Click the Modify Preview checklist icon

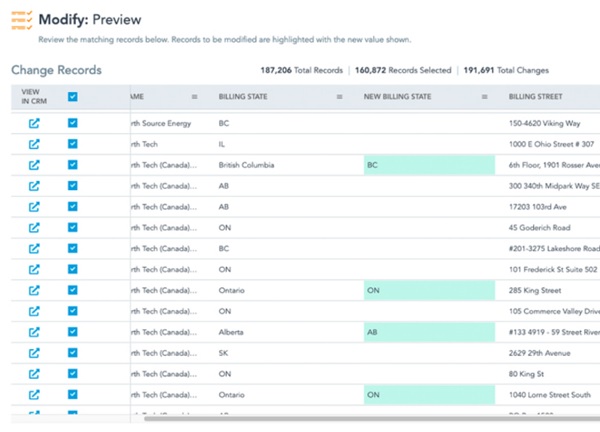click(x=21, y=19)
